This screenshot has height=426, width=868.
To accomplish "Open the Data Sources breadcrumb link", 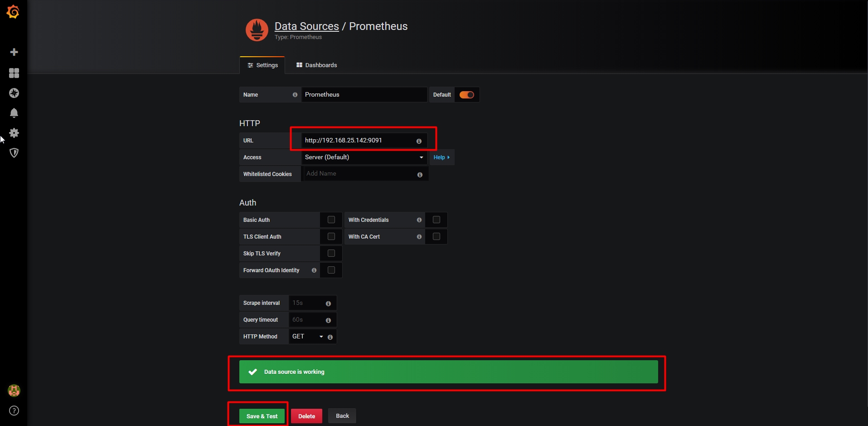I will pos(307,26).
